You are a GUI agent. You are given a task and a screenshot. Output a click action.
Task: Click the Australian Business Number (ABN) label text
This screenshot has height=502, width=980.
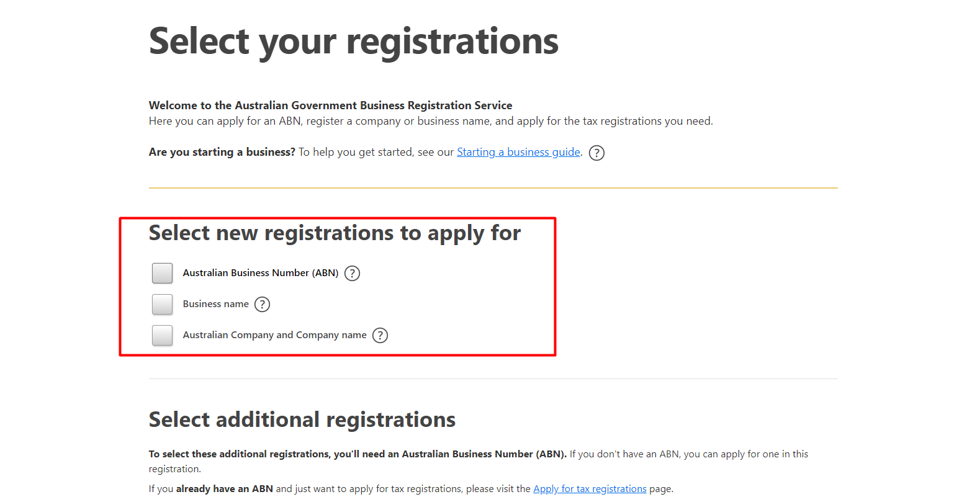coord(261,273)
